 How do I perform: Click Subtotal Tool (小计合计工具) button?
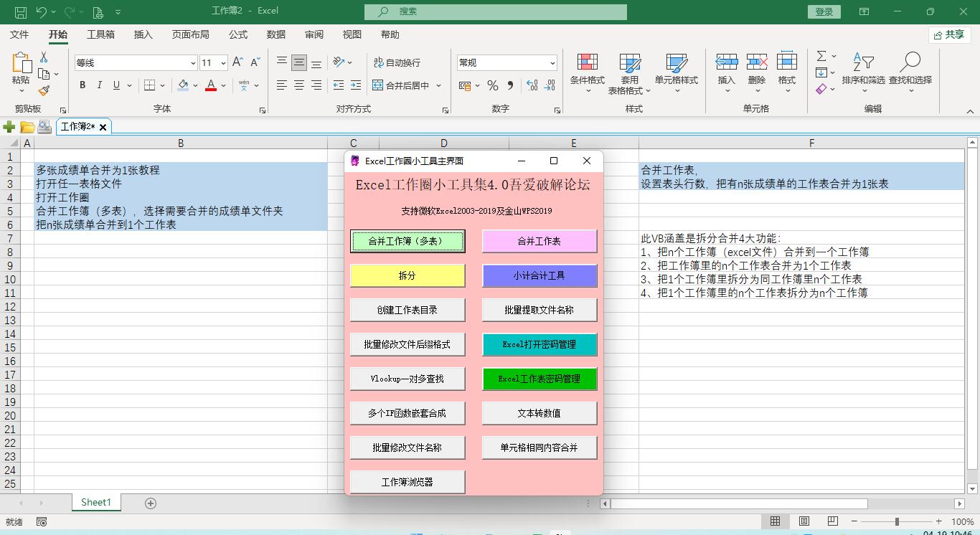540,275
